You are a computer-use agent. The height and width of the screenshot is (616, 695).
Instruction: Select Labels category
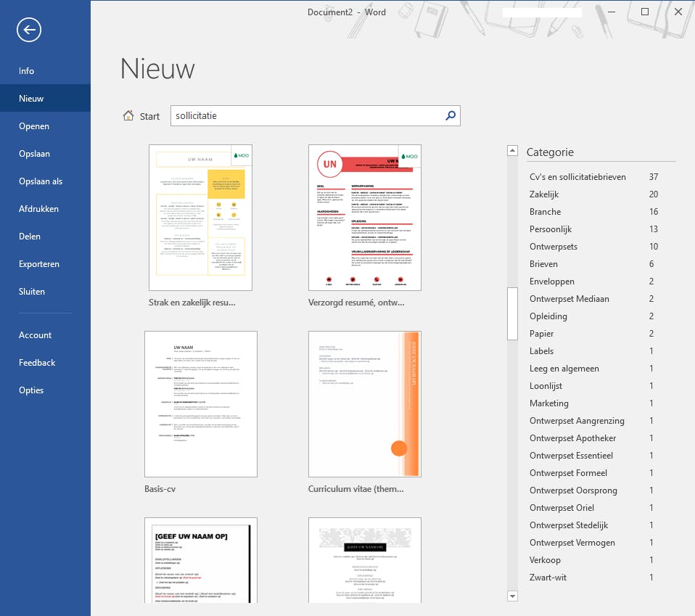coord(594,351)
